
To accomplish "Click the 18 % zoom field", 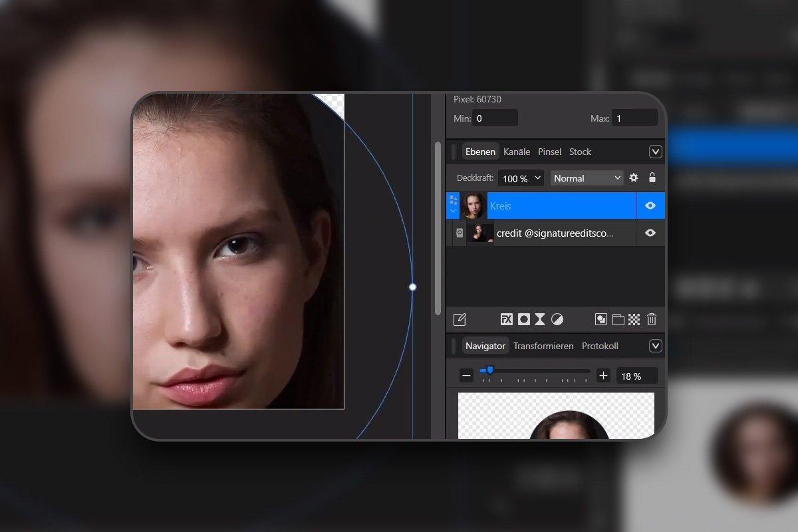I will tap(637, 376).
